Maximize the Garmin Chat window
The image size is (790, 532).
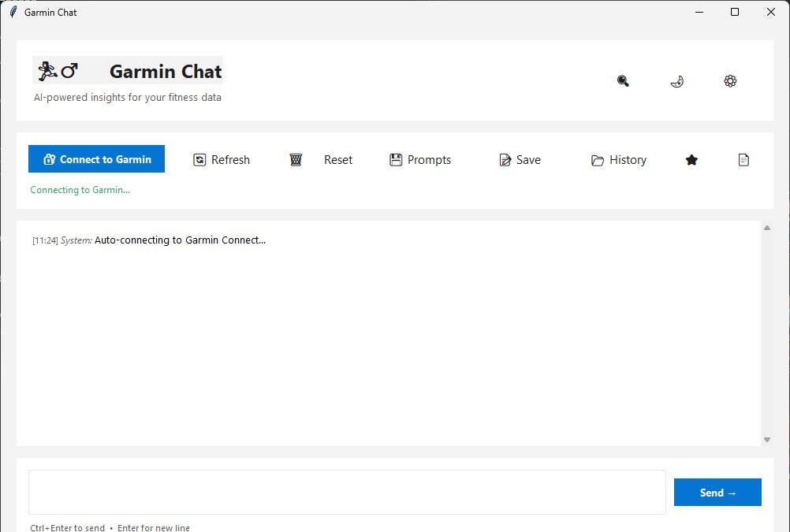pyautogui.click(x=735, y=12)
